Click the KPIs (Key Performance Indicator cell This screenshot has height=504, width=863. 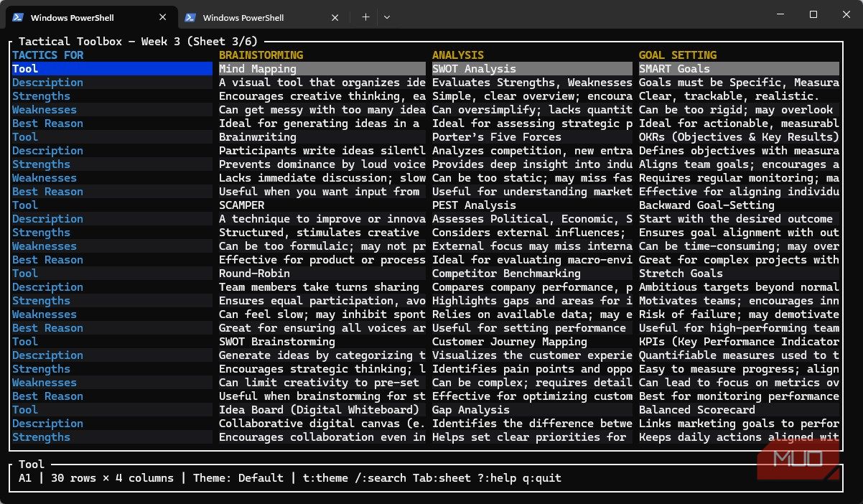(x=739, y=342)
